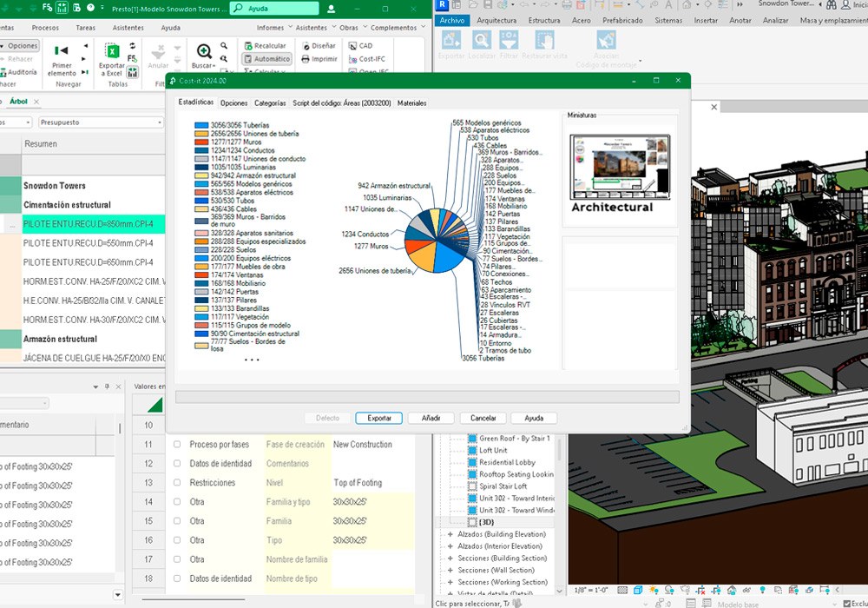Click the Recalcular button in ribbon
Viewport: 868px width, 608px height.
[x=265, y=46]
